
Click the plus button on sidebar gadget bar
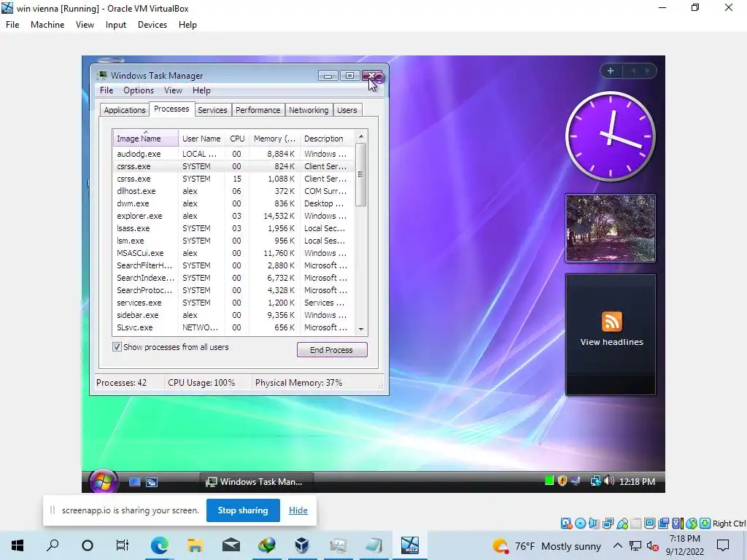pos(611,71)
